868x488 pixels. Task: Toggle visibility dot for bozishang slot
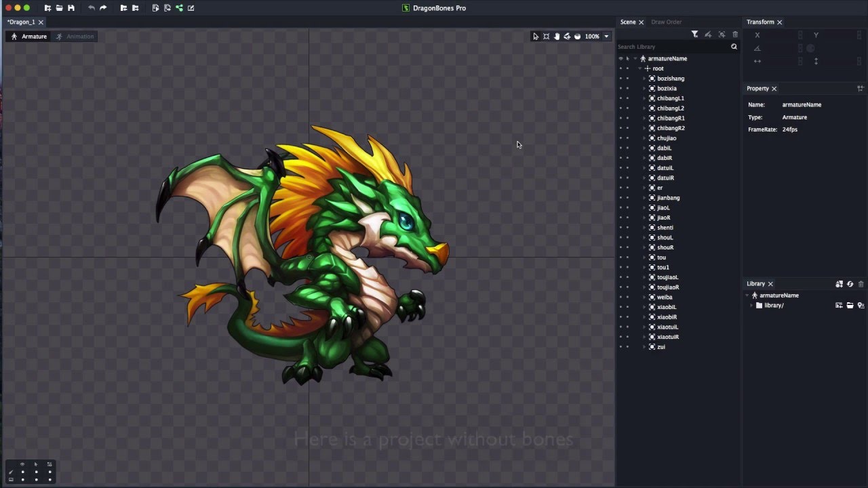tap(620, 79)
